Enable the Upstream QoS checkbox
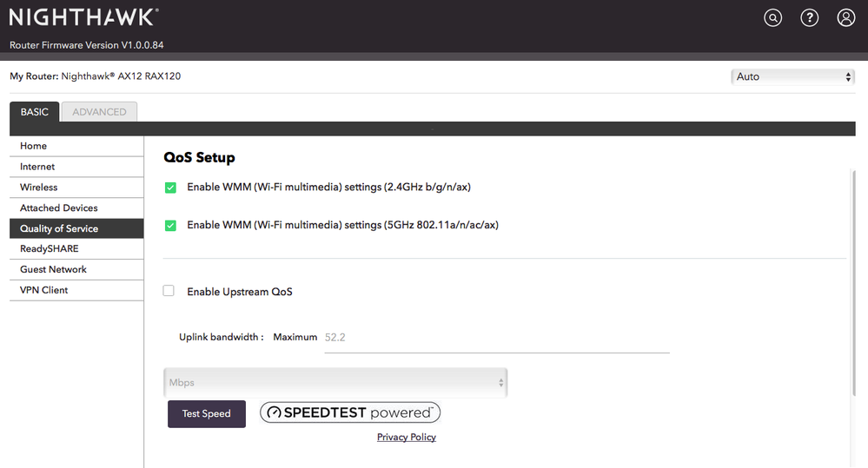This screenshot has height=468, width=868. pos(169,292)
